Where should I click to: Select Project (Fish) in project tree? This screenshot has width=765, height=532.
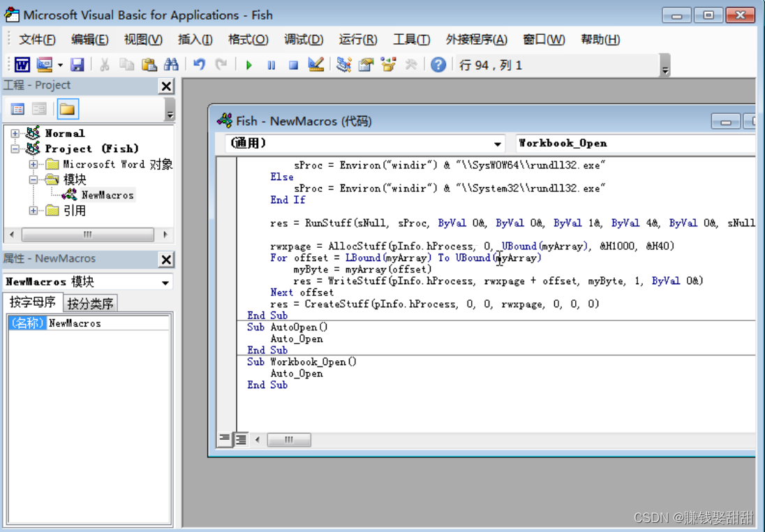point(91,149)
